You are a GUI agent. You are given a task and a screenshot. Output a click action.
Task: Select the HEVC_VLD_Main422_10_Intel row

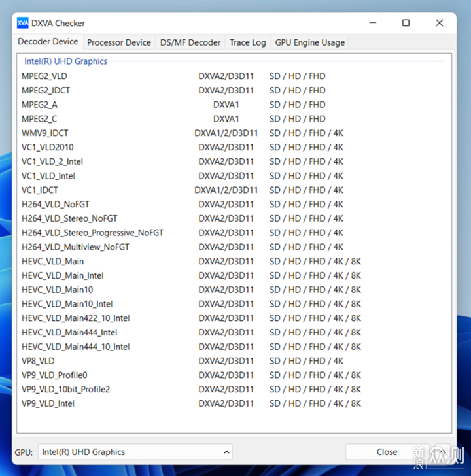[x=234, y=318]
